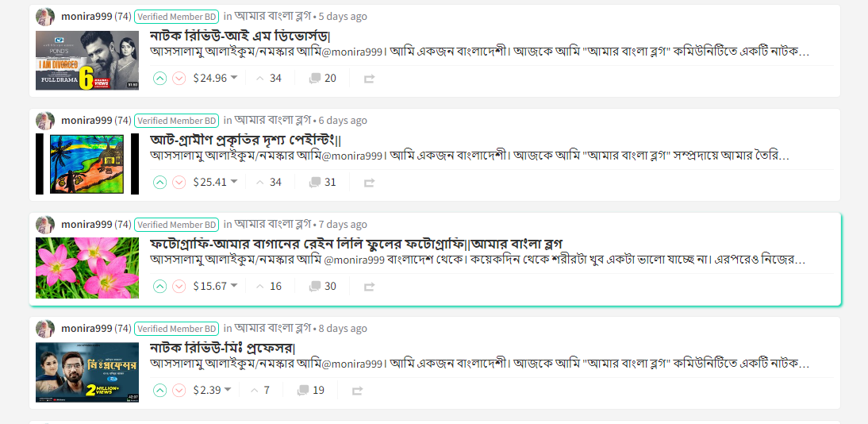Resteem the $2.39 drama review post
The height and width of the screenshot is (424, 868).
coord(358,391)
